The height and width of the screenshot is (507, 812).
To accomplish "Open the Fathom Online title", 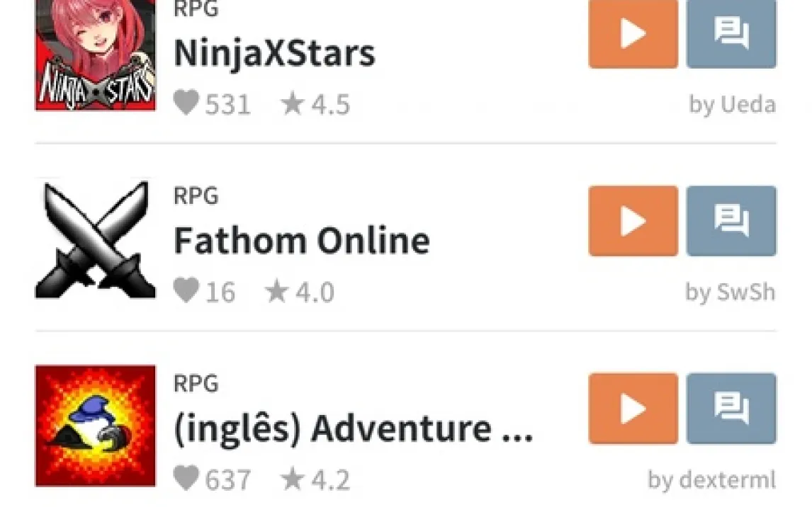I will pos(302,241).
